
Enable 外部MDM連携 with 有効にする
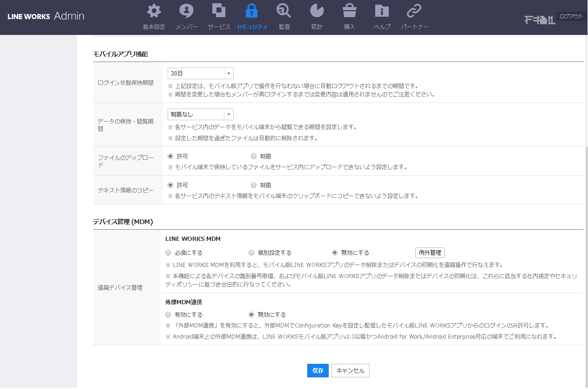click(169, 315)
